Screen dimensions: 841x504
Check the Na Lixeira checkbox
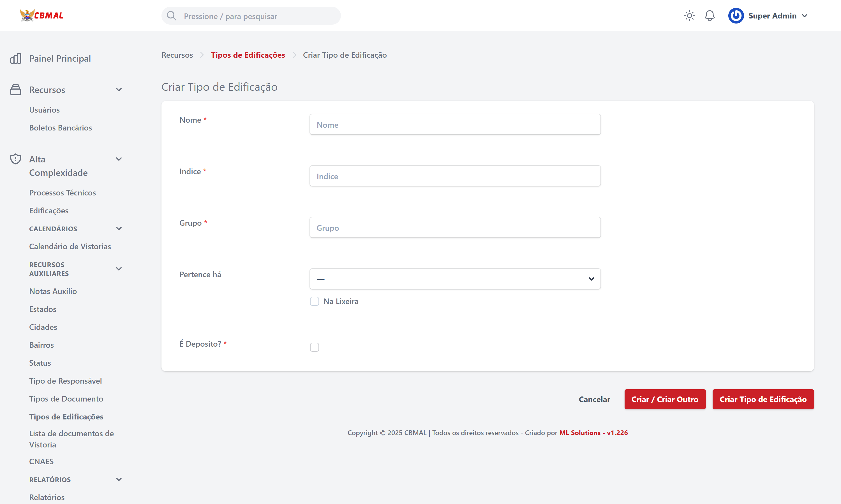click(315, 301)
